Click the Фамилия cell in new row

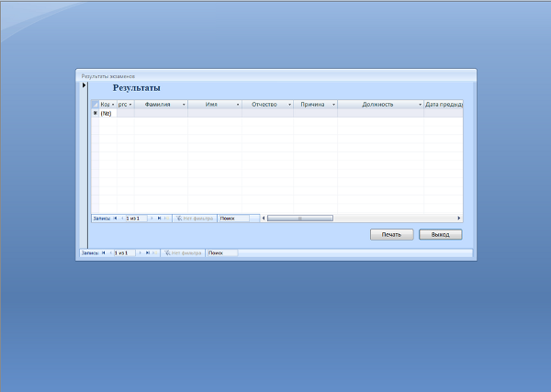(161, 113)
